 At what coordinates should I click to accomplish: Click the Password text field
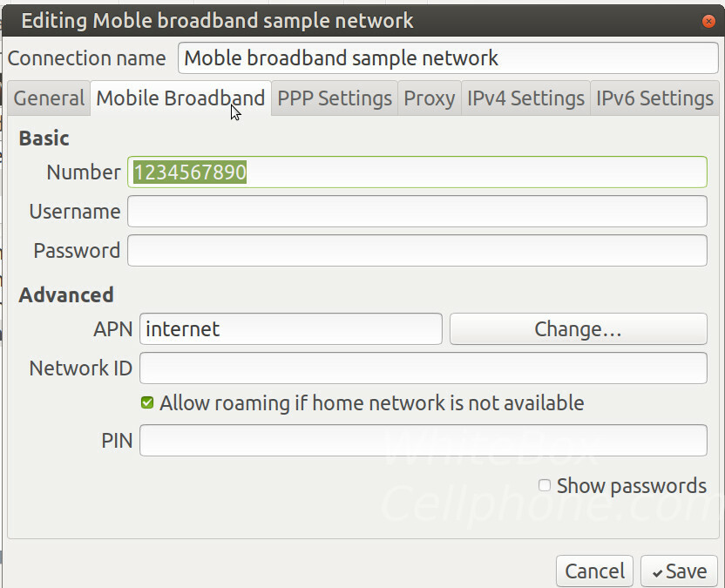[417, 251]
